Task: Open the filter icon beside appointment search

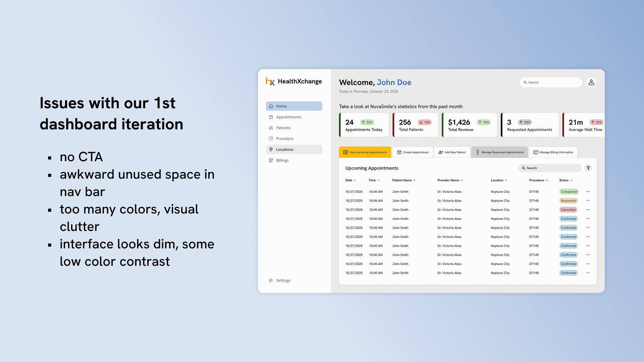Action: (588, 168)
